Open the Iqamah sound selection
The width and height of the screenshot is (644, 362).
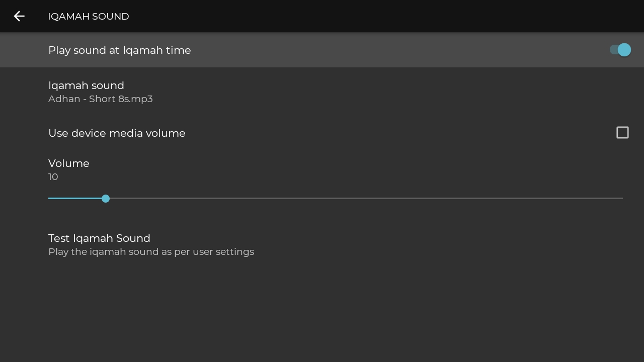click(x=322, y=92)
